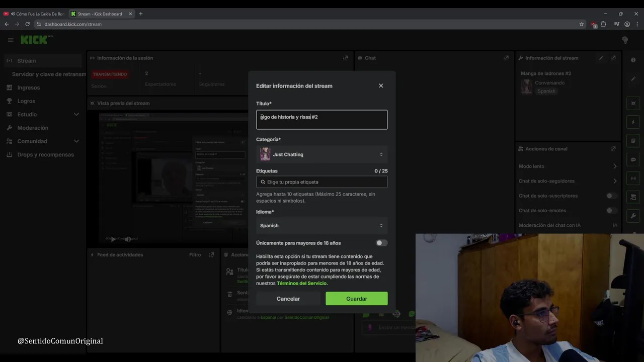Reload the page with browser refresh
Viewport: 644px width, 362px height.
tap(27, 24)
